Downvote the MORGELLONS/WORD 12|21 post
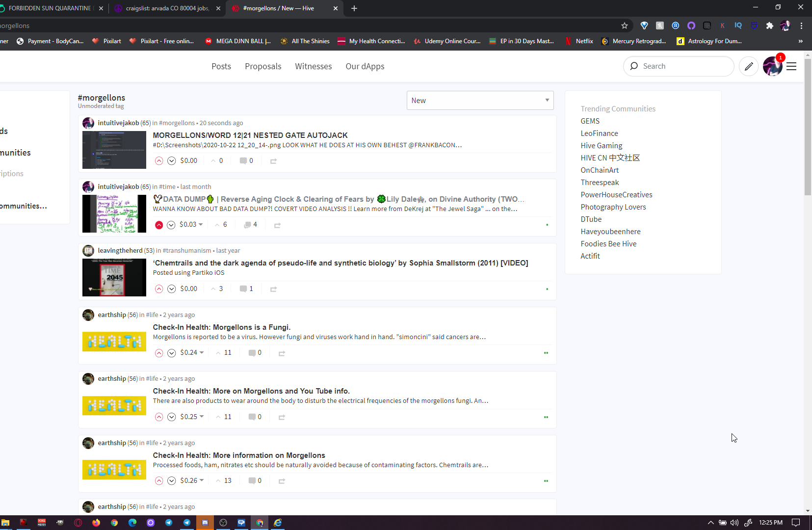The width and height of the screenshot is (812, 530). click(x=172, y=161)
